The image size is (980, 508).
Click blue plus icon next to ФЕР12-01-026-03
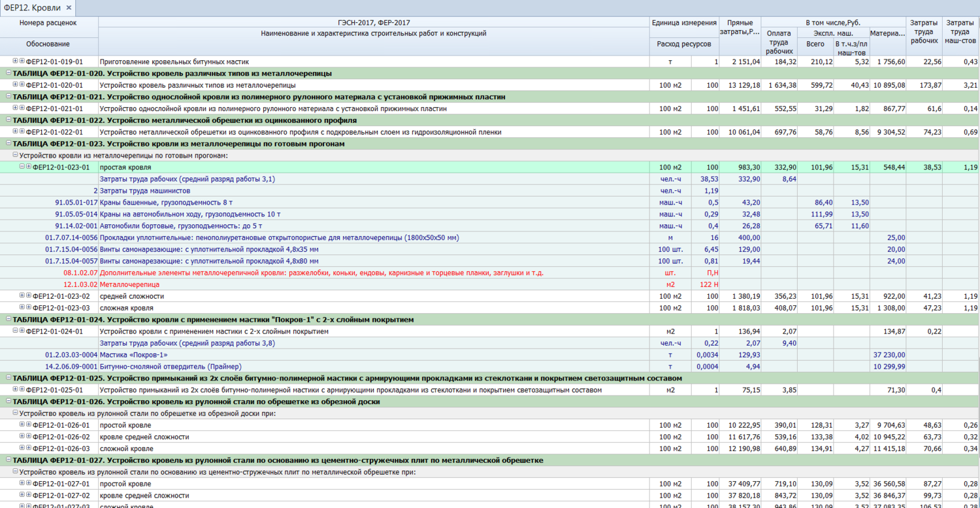29,449
